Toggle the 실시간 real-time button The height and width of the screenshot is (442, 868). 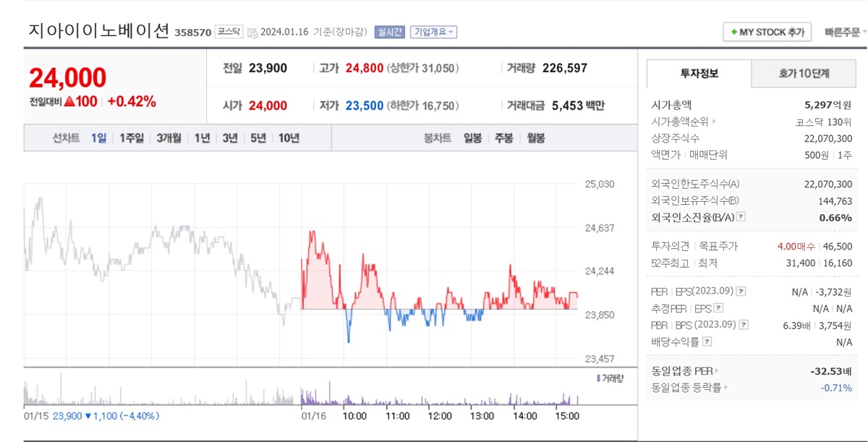pos(391,32)
